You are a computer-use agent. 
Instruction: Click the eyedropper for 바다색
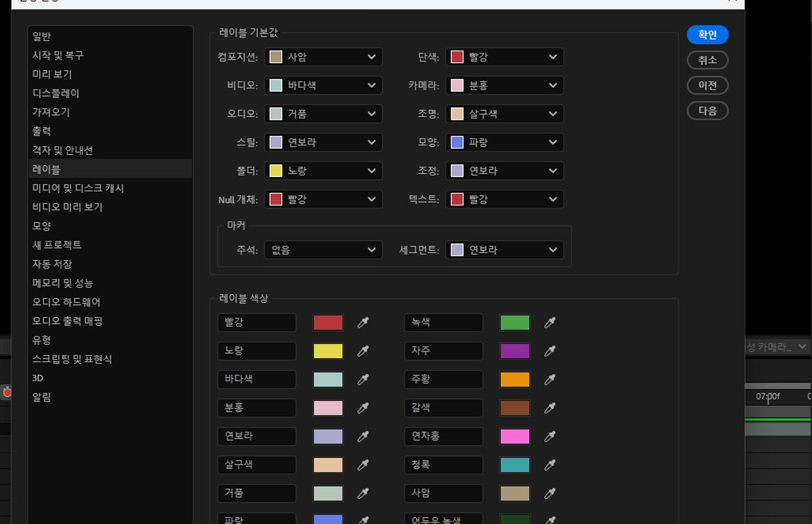363,379
